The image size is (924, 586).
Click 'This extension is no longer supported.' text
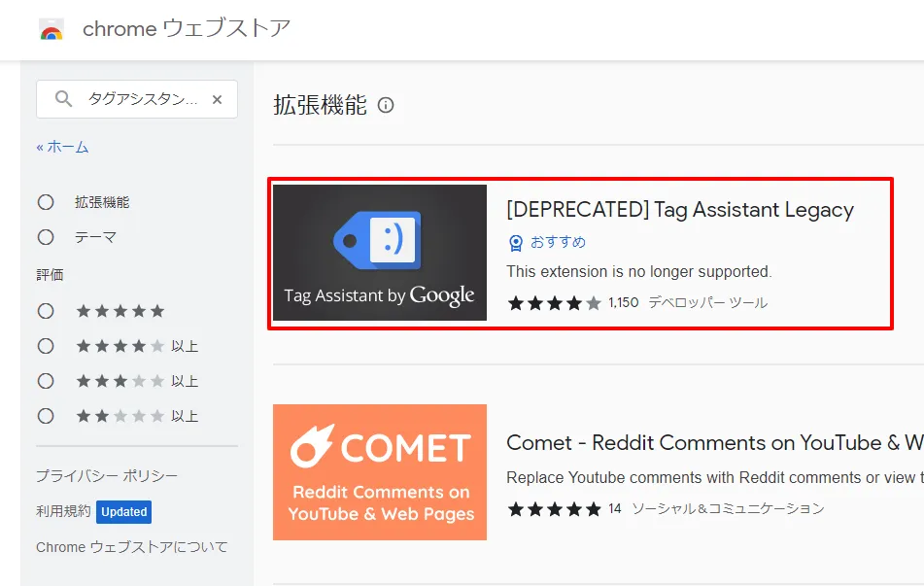(638, 272)
